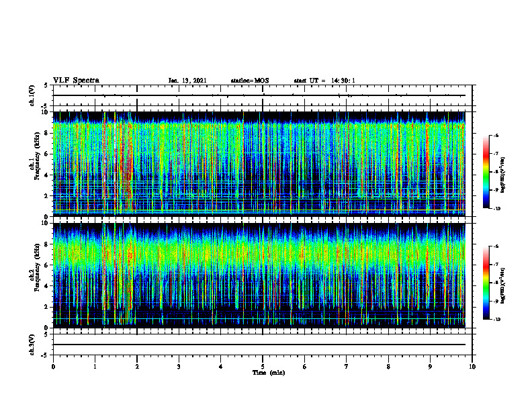Image resolution: width=532 pixels, height=411 pixels.
Task: Click time axis tick label "5"
Action: (x=263, y=367)
